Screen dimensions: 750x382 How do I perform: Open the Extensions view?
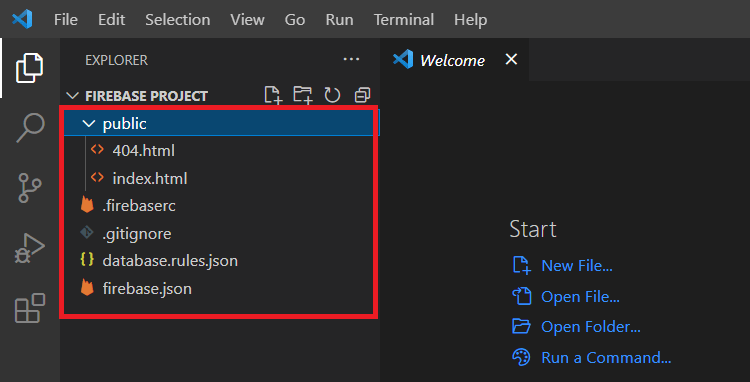tap(30, 308)
